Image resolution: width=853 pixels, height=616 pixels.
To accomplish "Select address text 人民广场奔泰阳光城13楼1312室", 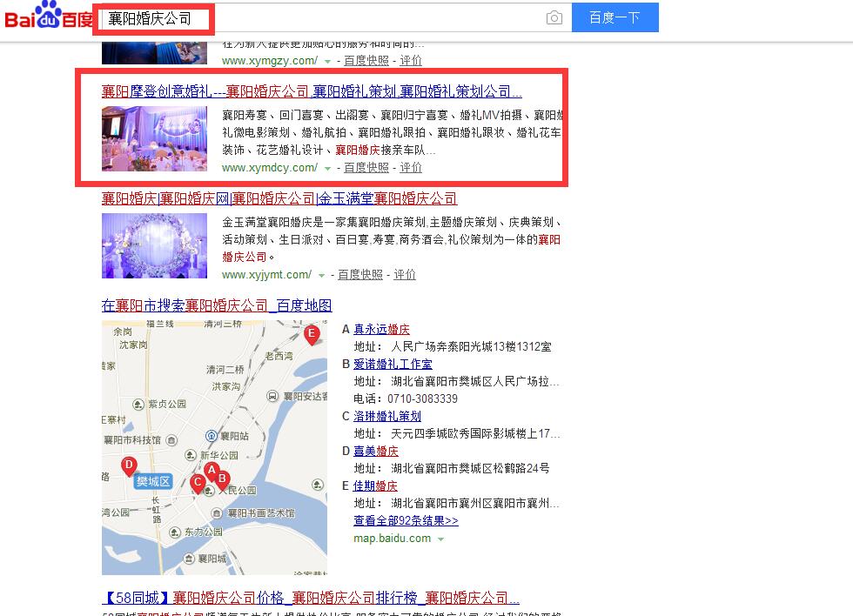I will (471, 347).
